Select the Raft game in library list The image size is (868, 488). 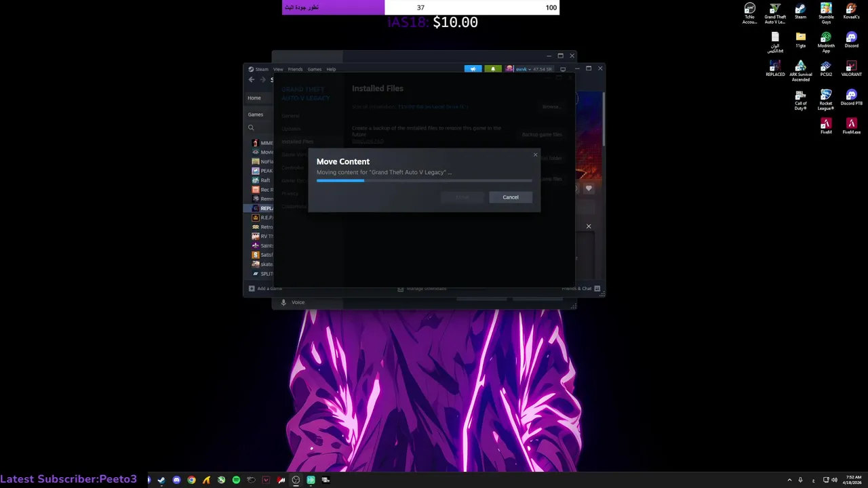pos(262,180)
